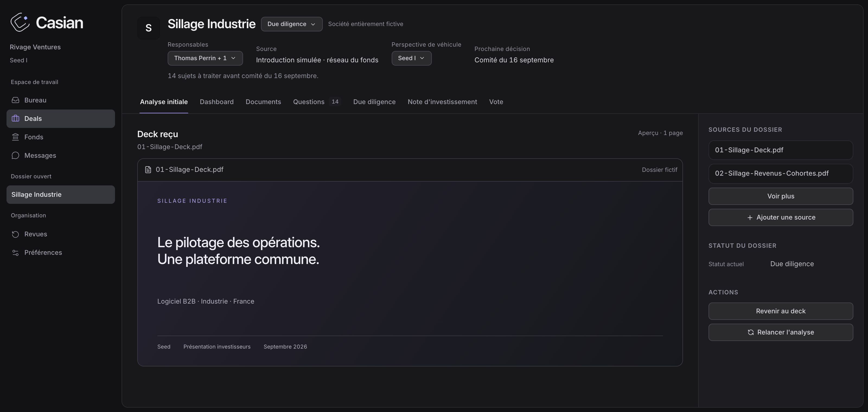This screenshot has height=412, width=868.
Task: Open source 01-Sillage-Deck.pdf in sidebar panel
Action: coord(781,150)
